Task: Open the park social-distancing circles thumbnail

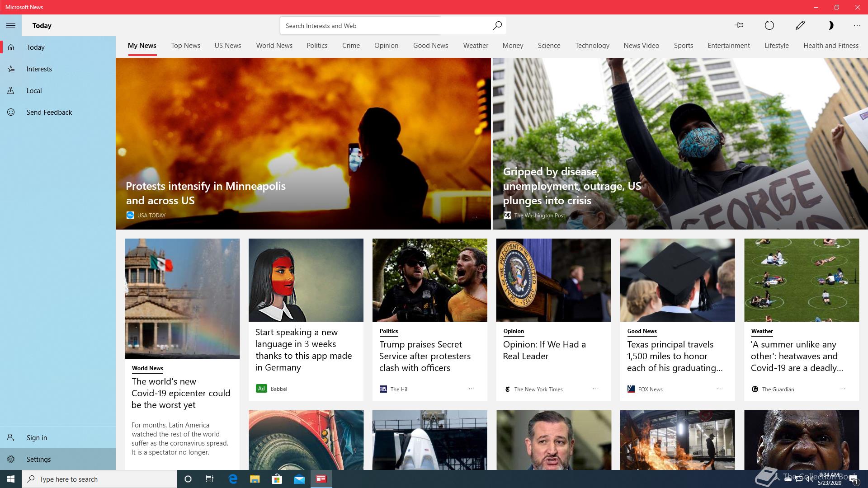Action: (802, 280)
